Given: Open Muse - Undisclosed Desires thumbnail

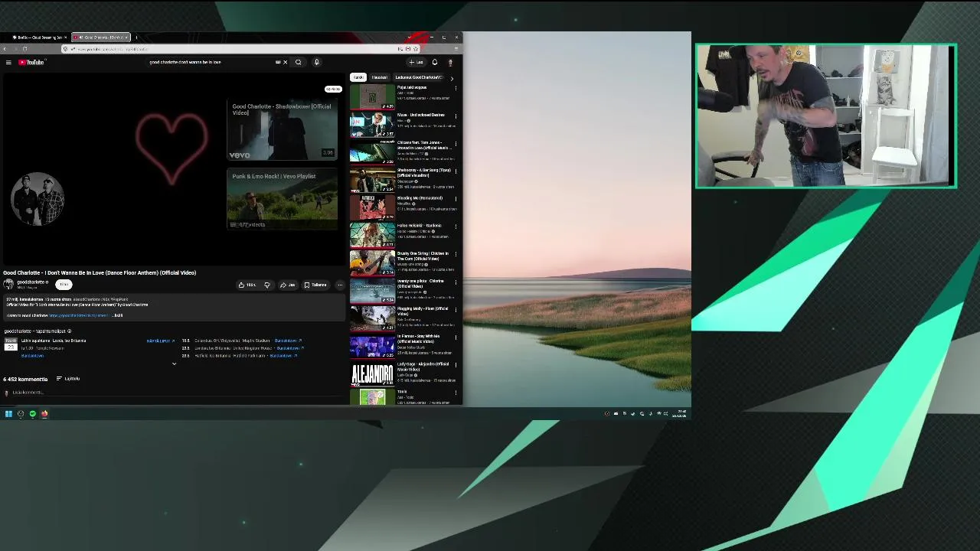Looking at the screenshot, I should pos(372,125).
